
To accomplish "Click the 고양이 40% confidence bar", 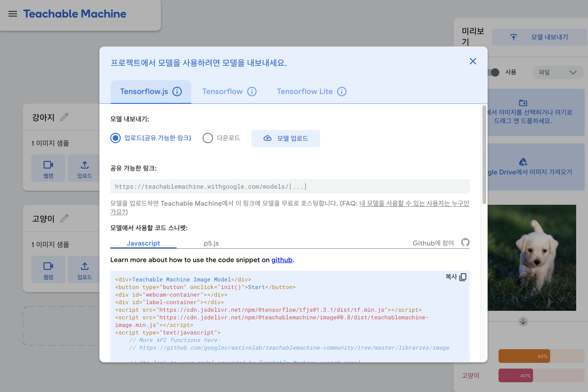I will coord(516,375).
